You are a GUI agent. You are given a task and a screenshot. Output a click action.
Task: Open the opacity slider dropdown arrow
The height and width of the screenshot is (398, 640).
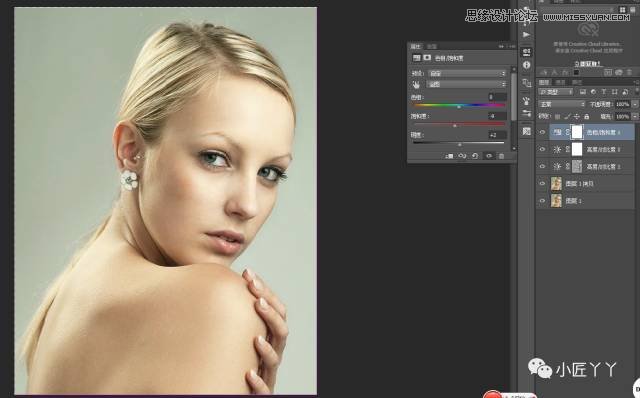tap(635, 105)
